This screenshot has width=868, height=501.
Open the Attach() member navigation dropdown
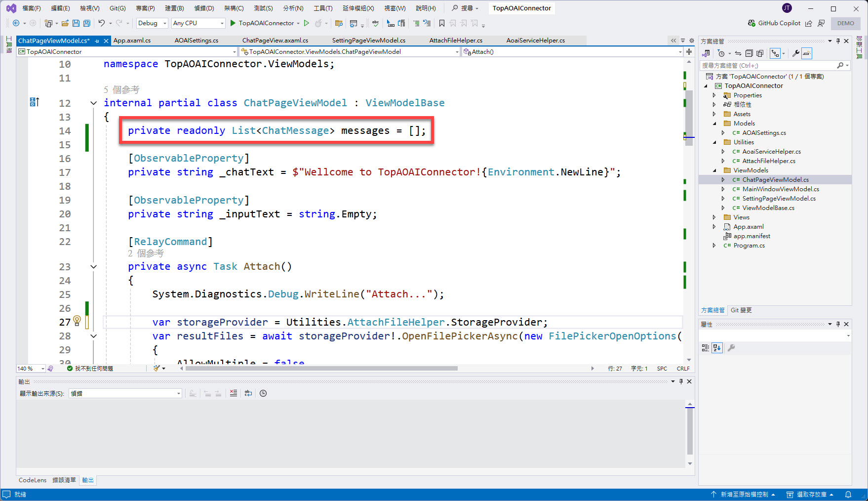573,51
